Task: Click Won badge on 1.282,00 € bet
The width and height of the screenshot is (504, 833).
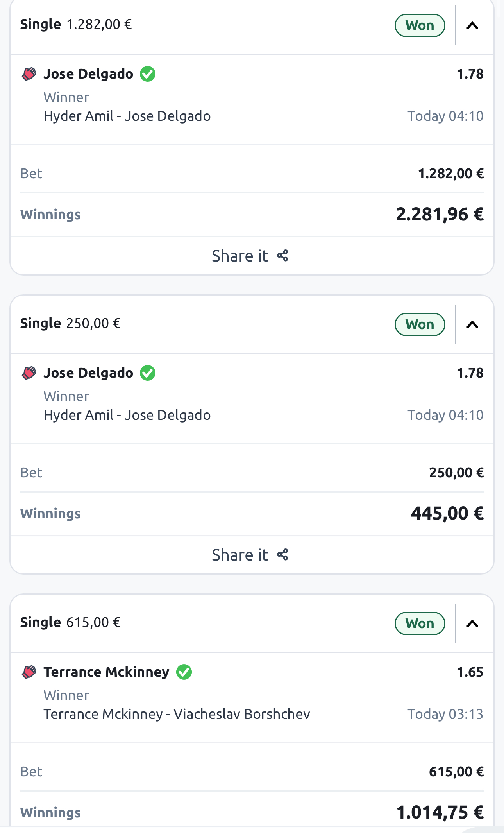Action: (420, 26)
